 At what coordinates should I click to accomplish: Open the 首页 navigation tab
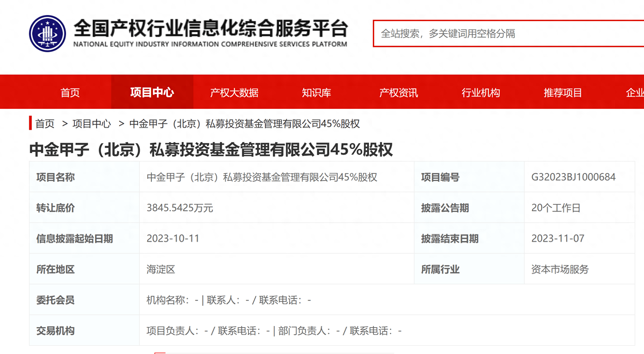(x=70, y=93)
